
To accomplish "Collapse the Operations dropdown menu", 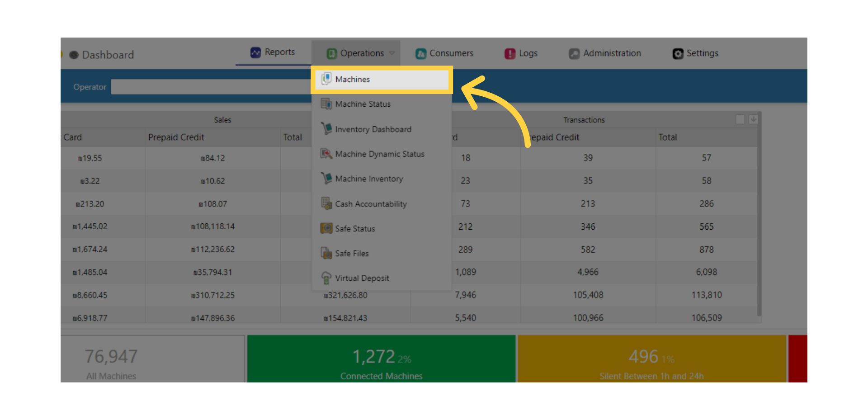I will tap(361, 53).
